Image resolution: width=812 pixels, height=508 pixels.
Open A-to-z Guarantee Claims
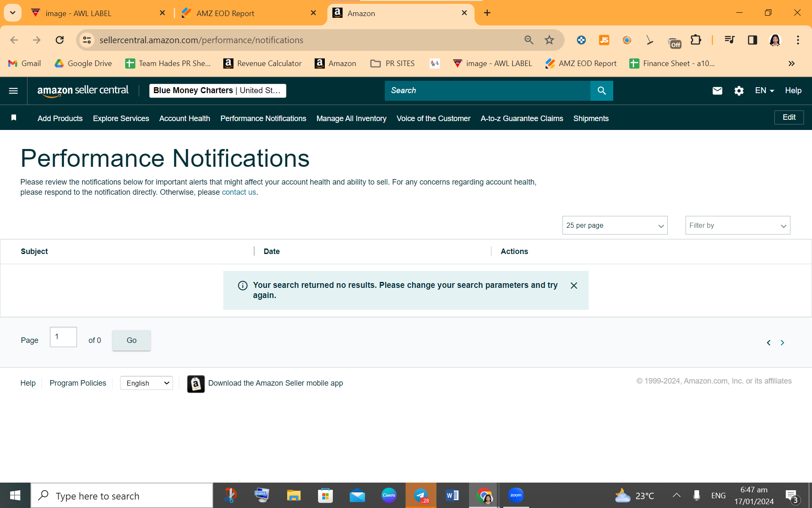click(x=522, y=119)
